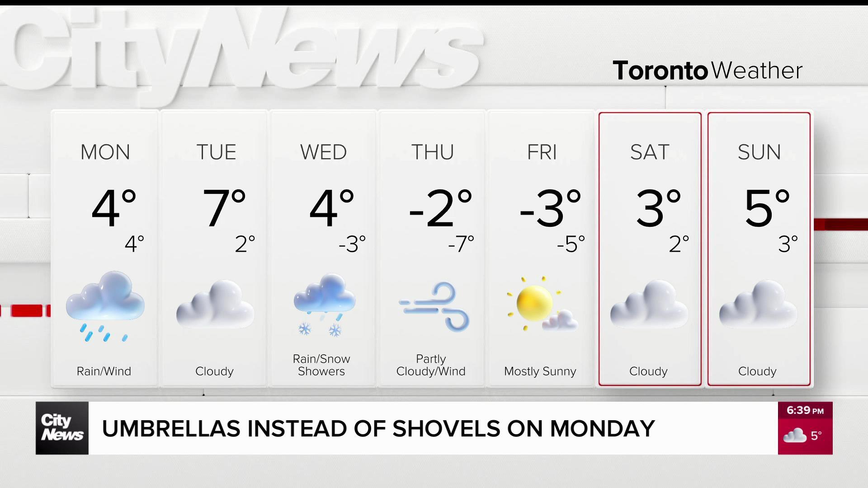Image resolution: width=868 pixels, height=488 pixels.
Task: Click the Umbrellas Instead of Shovels headline
Action: (378, 428)
